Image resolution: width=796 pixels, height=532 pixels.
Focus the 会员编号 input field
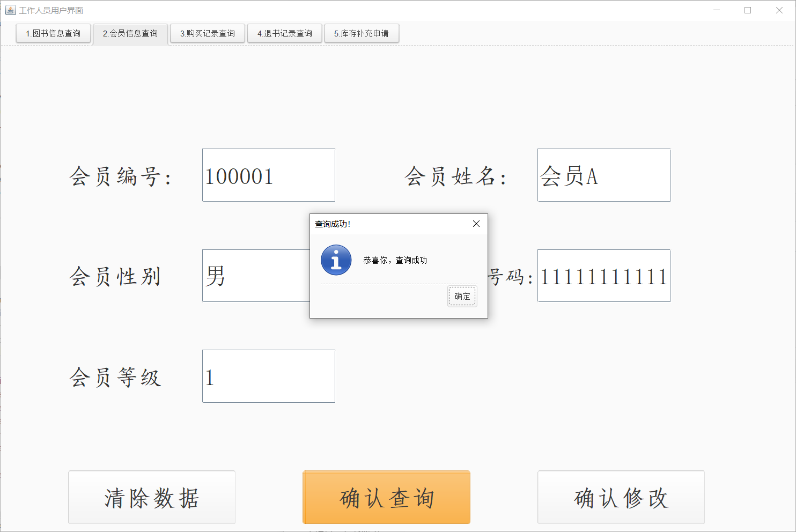(269, 175)
